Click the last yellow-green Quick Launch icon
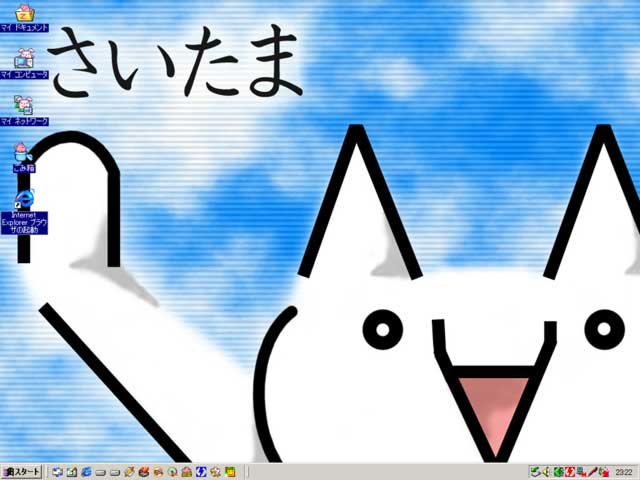 tap(230, 471)
